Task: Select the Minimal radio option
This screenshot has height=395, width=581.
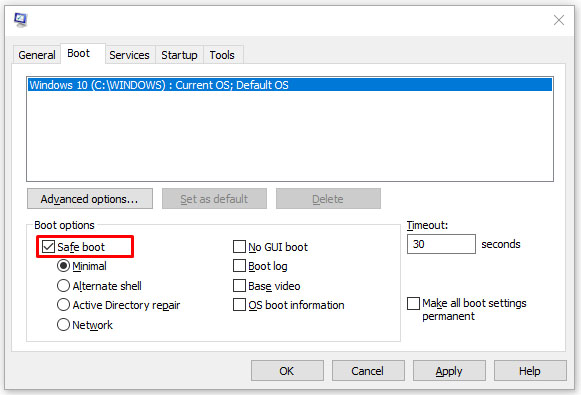Action: point(63,266)
